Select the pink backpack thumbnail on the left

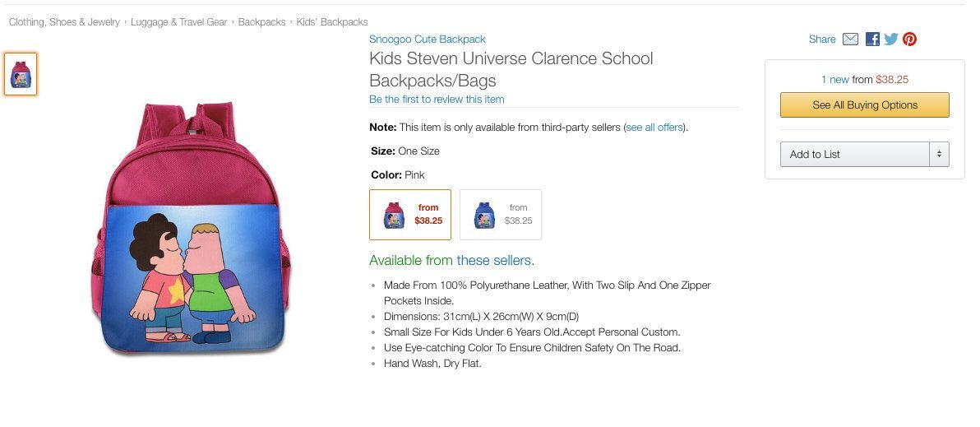coord(21,74)
